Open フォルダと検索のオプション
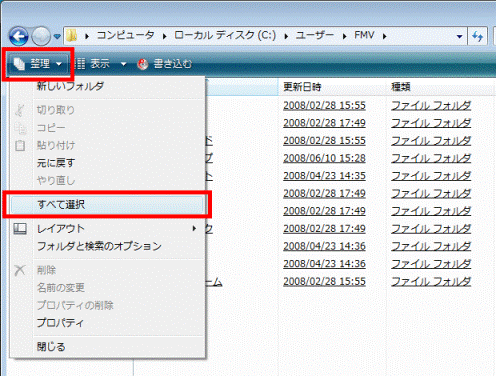Viewport: 496px width, 376px height. pos(99,246)
